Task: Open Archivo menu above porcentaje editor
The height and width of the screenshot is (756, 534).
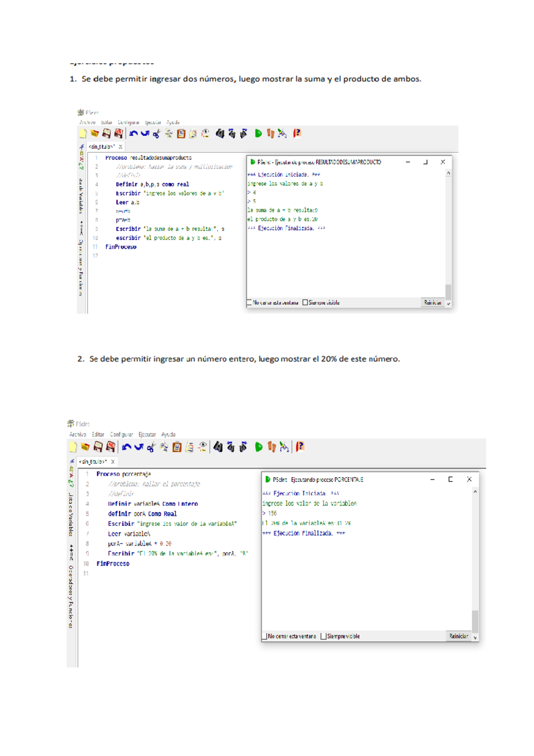Action: [x=77, y=435]
